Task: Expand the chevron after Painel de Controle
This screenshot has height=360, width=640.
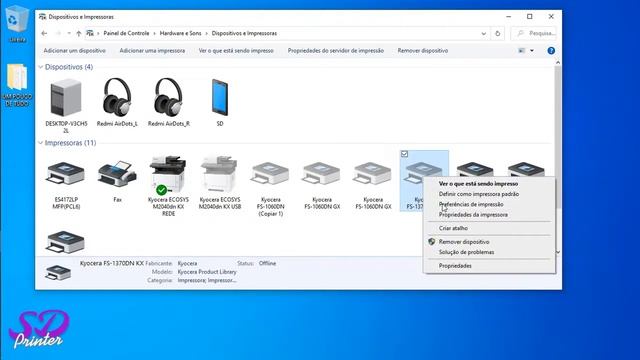Action: click(155, 33)
